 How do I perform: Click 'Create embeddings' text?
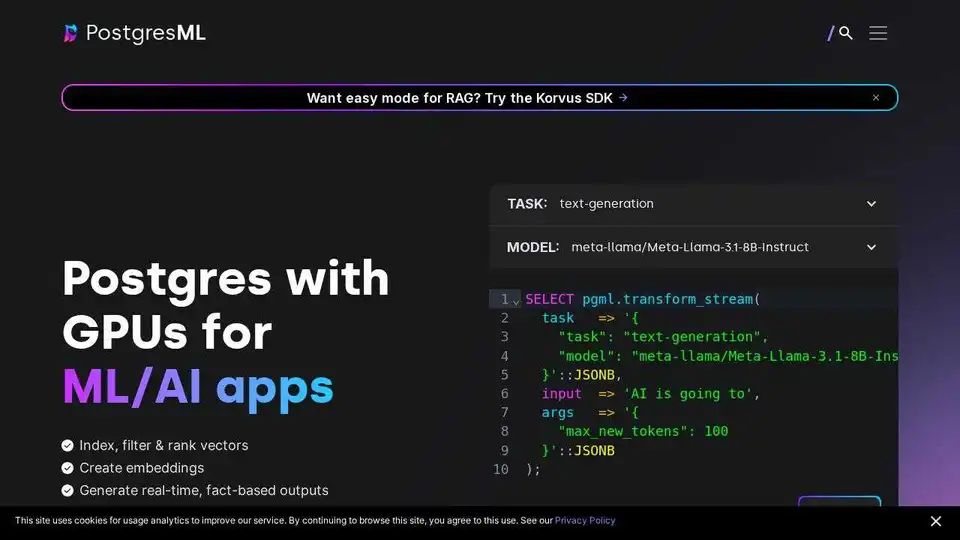pyautogui.click(x=142, y=468)
